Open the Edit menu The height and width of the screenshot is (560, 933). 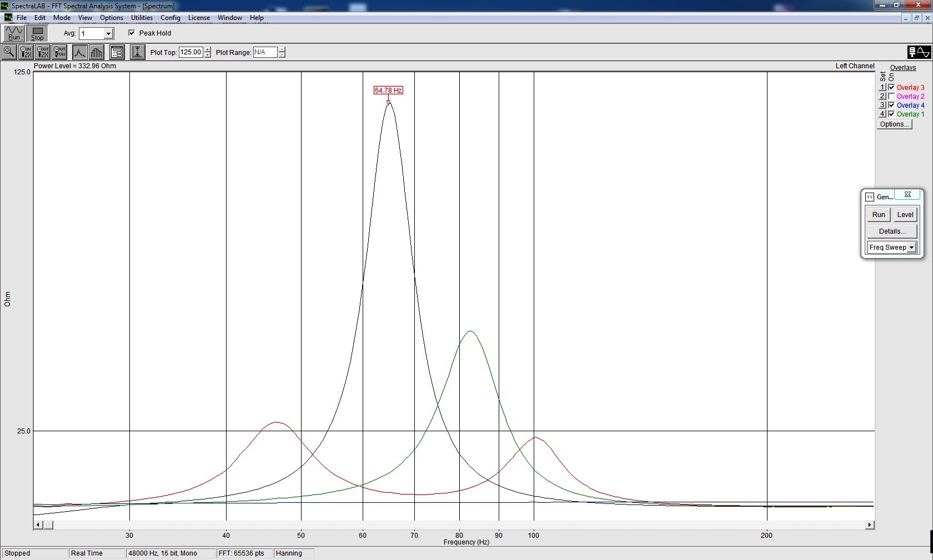[40, 18]
